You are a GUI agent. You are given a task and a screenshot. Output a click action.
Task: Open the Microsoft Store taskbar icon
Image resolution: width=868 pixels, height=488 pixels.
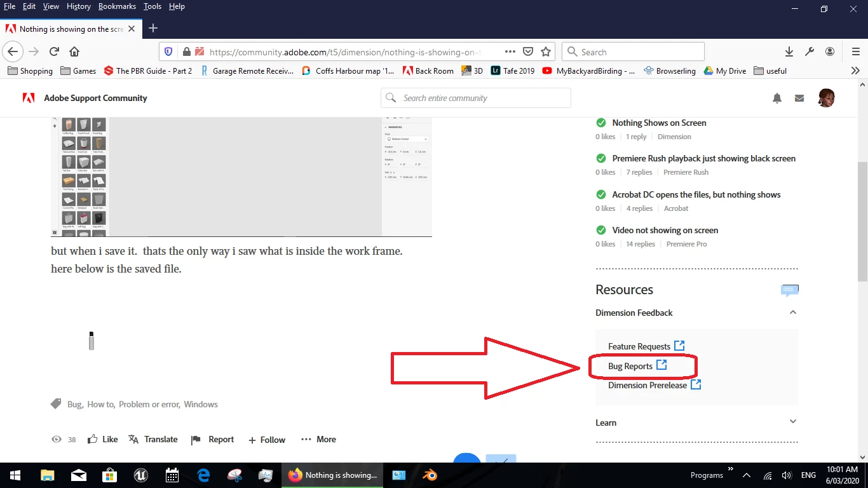[110, 475]
